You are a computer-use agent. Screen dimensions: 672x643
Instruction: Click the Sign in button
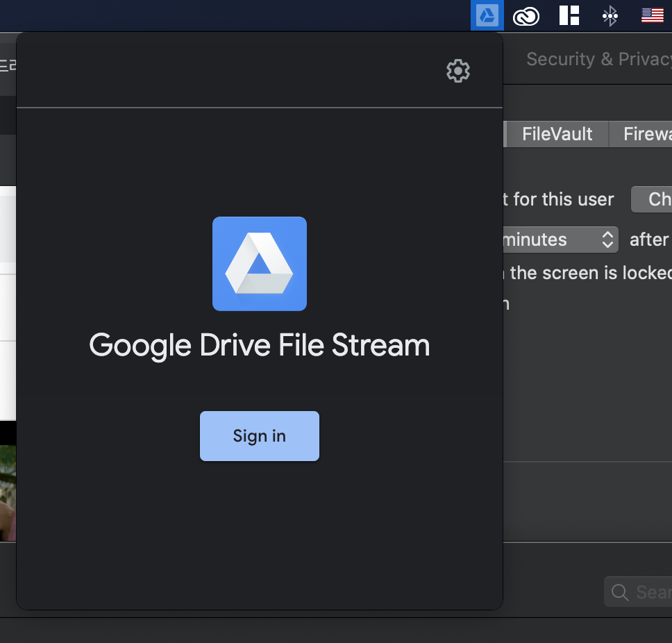[259, 436]
